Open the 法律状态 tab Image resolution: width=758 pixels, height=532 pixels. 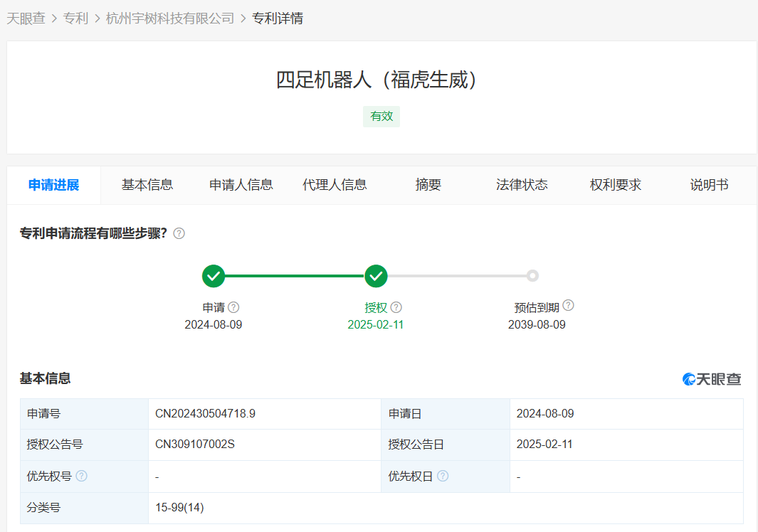(x=522, y=185)
